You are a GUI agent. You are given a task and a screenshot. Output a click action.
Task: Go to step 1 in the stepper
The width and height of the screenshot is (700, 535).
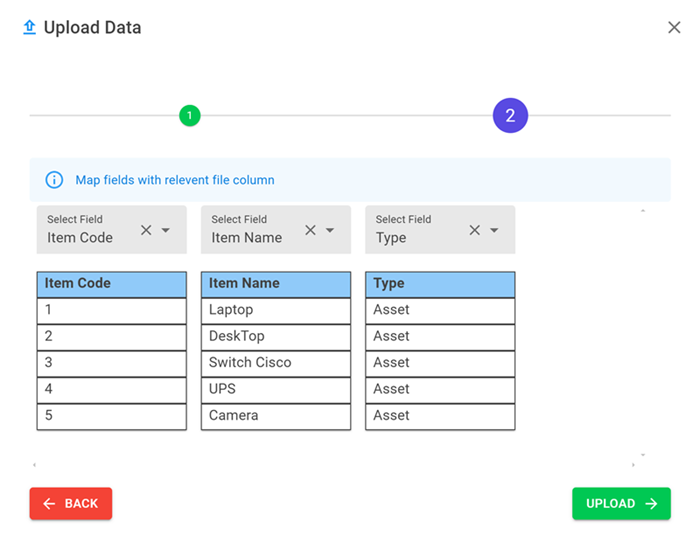(x=190, y=116)
